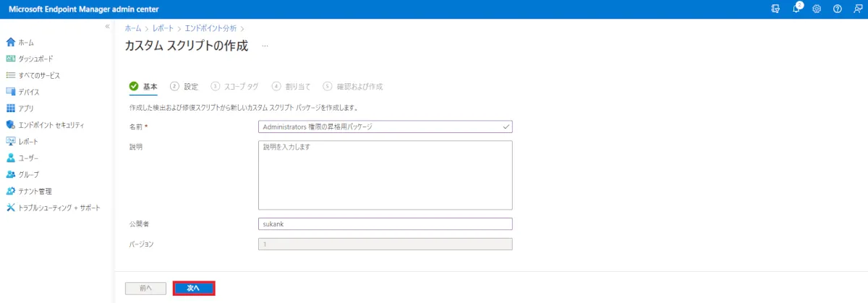
Task: Click the ユーザー person icon in sidebar
Action: (x=10, y=158)
